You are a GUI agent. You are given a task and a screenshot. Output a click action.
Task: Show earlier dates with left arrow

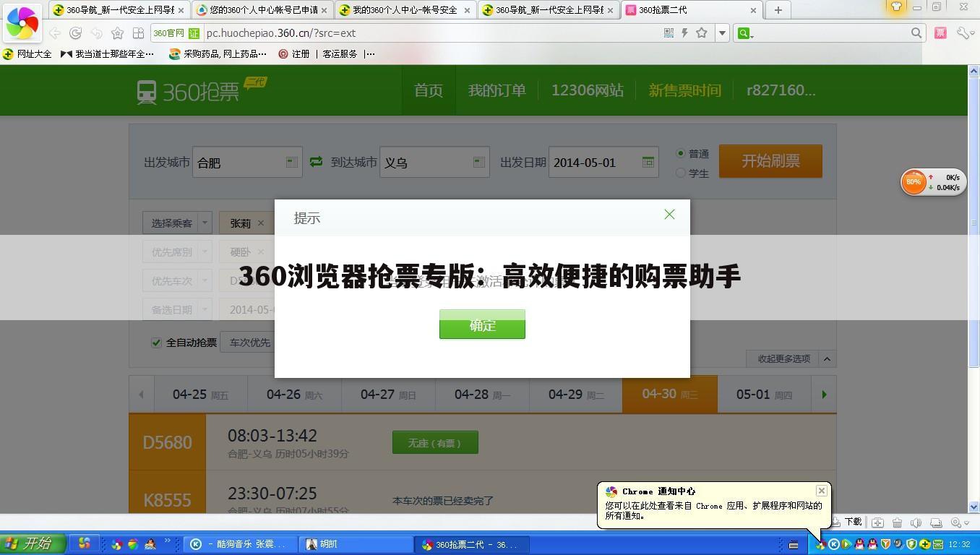[x=141, y=395]
